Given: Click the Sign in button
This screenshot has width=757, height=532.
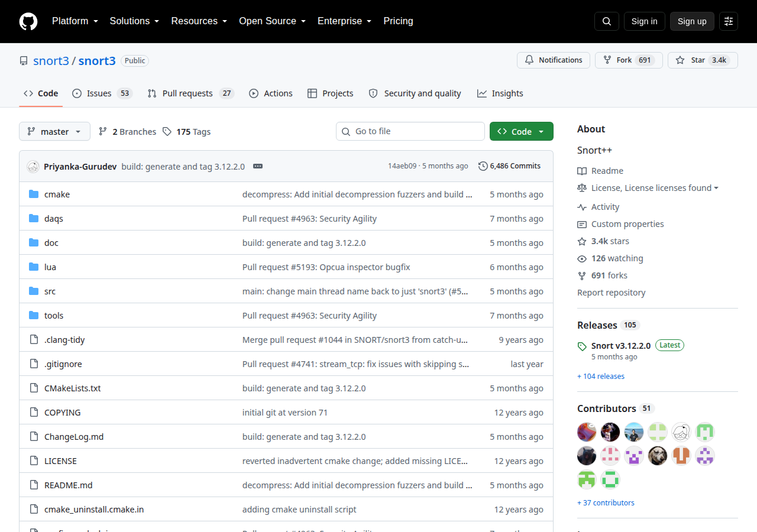Looking at the screenshot, I should (x=644, y=21).
